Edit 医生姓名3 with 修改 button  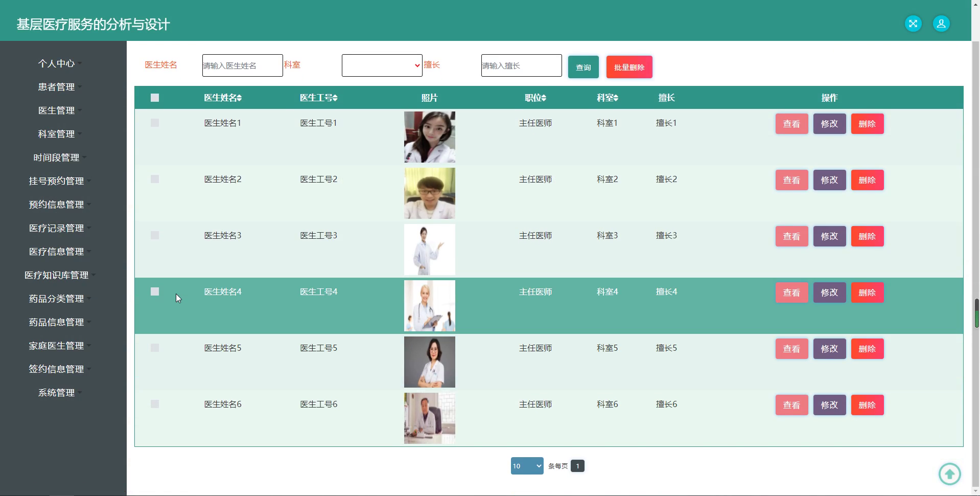(830, 236)
